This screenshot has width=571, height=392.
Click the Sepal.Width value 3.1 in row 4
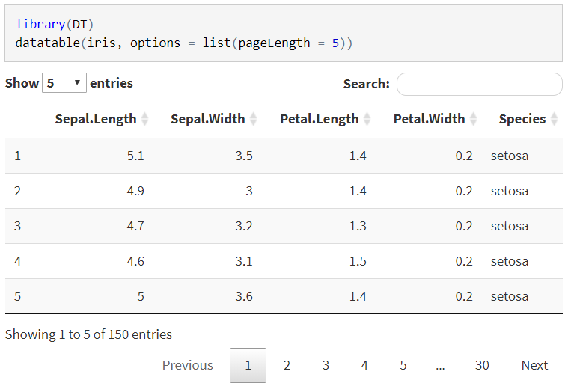point(244,261)
